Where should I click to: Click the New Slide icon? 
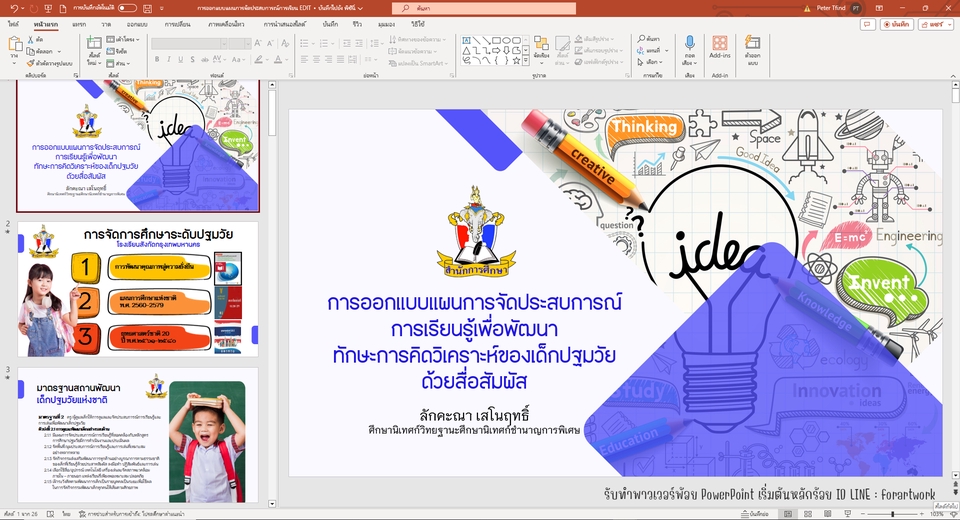pyautogui.click(x=94, y=44)
